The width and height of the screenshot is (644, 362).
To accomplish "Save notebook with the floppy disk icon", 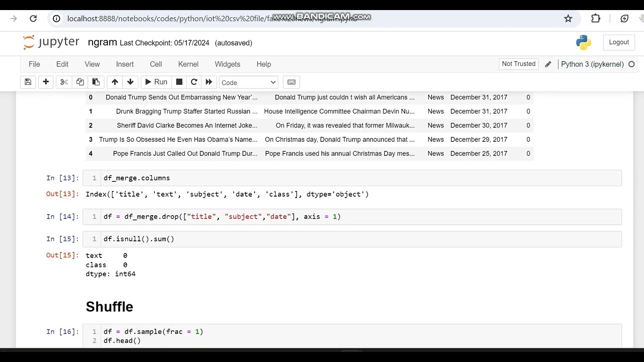I will [x=28, y=82].
